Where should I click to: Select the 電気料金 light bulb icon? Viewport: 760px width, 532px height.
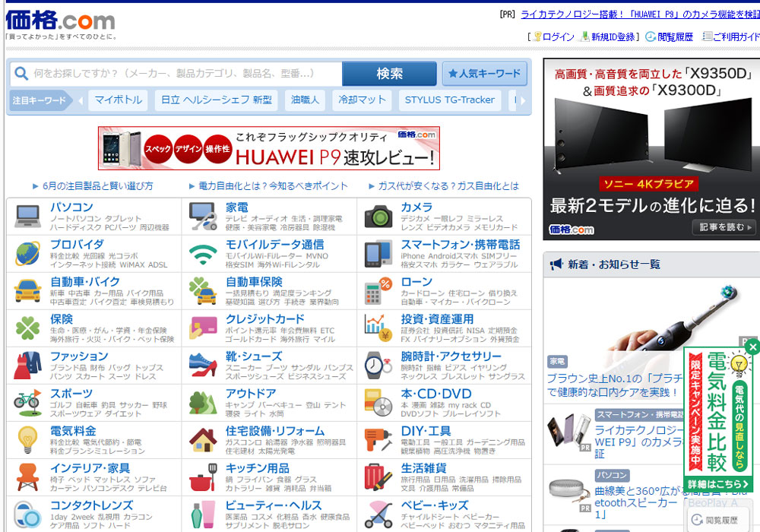coord(27,440)
